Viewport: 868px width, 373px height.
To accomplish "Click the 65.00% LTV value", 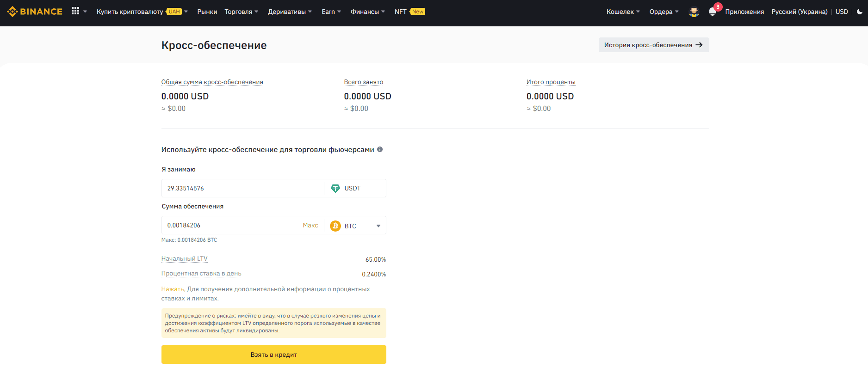I will pos(376,259).
